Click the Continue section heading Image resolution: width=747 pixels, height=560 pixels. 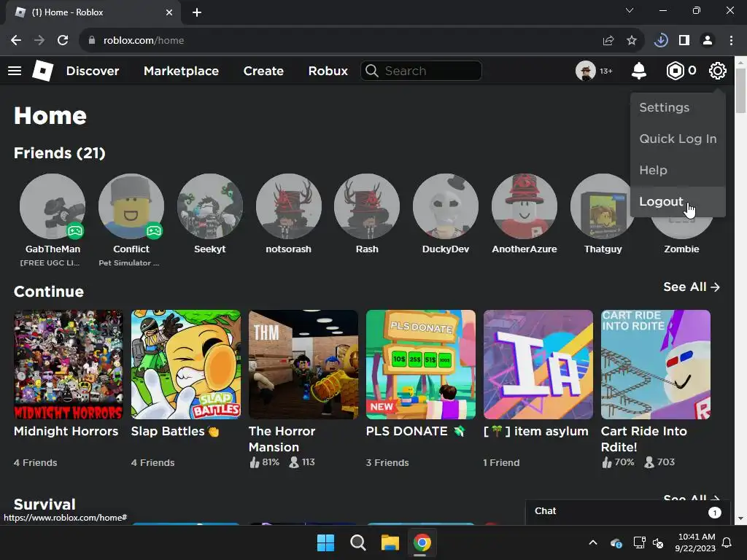(49, 292)
